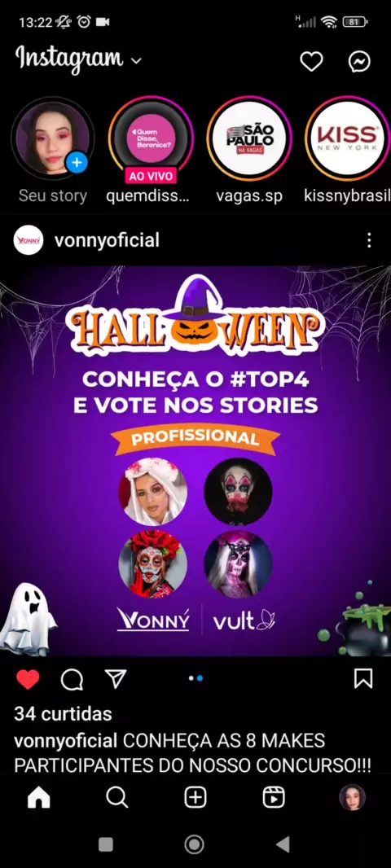Go to the Home feed icon
The width and height of the screenshot is (391, 868).
[x=39, y=798]
